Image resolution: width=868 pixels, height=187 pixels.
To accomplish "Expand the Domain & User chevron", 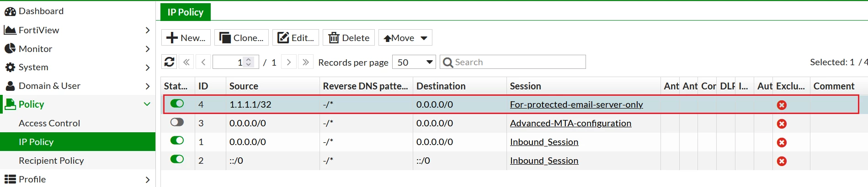I will (147, 86).
